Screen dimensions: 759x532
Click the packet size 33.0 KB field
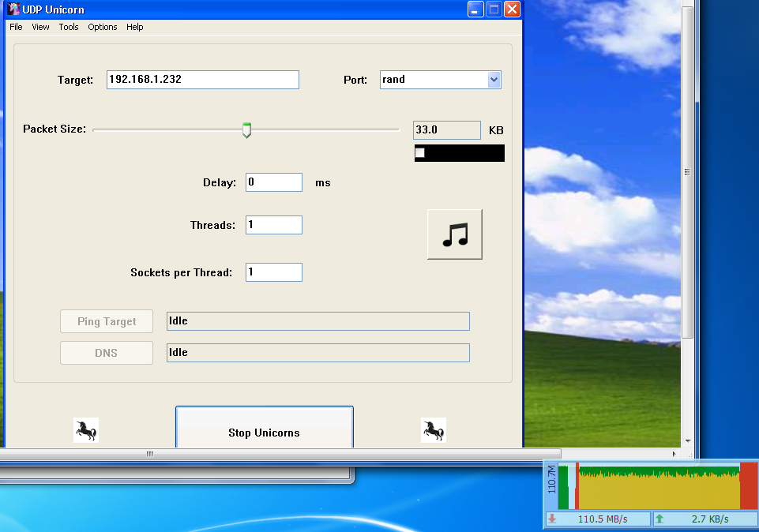pos(447,130)
